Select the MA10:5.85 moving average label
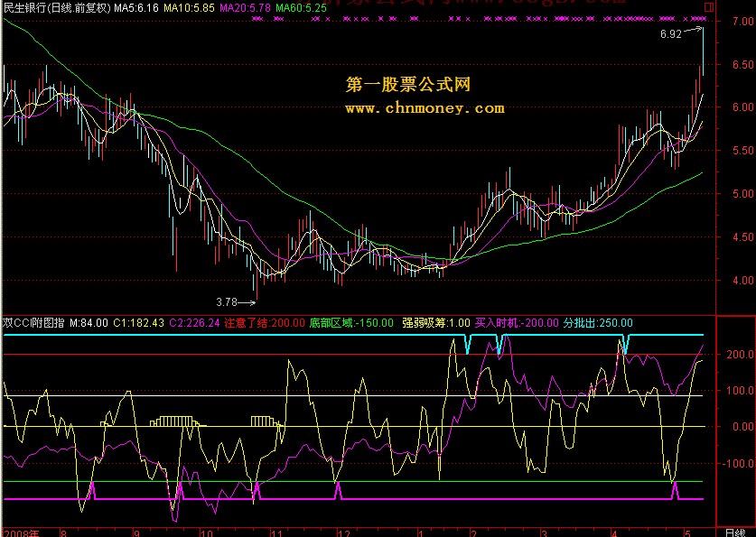The image size is (756, 537). [x=189, y=8]
